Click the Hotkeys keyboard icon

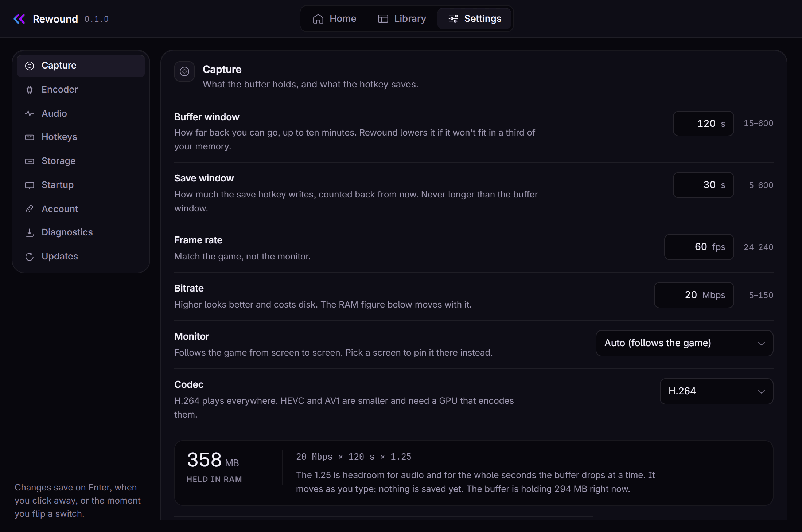click(x=30, y=137)
